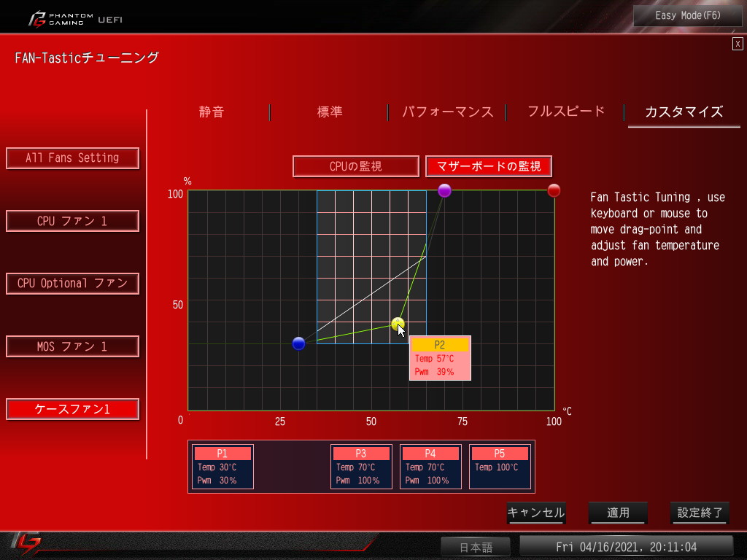Viewport: 747px width, 560px height.
Task: Click the キャンセル button
Action: (x=536, y=513)
